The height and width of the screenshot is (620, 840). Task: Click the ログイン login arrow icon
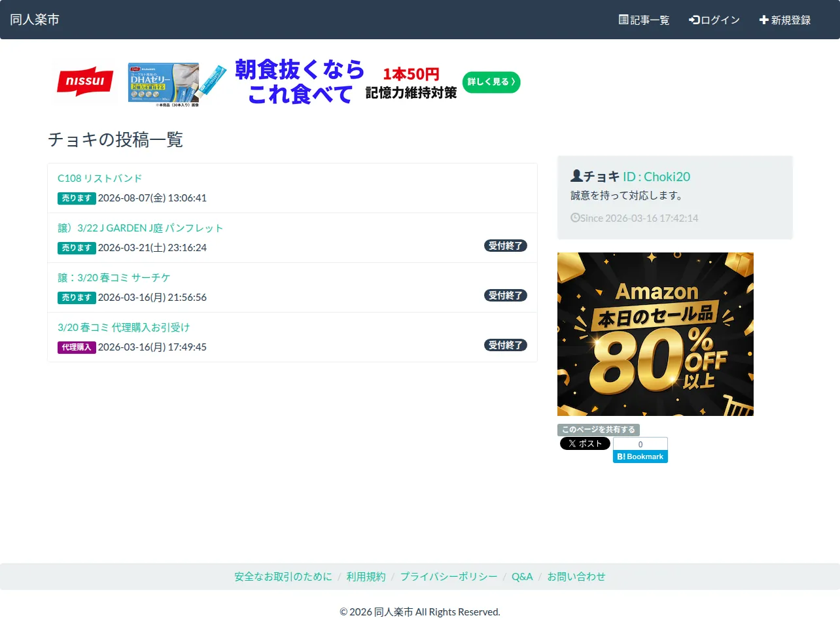coord(694,20)
